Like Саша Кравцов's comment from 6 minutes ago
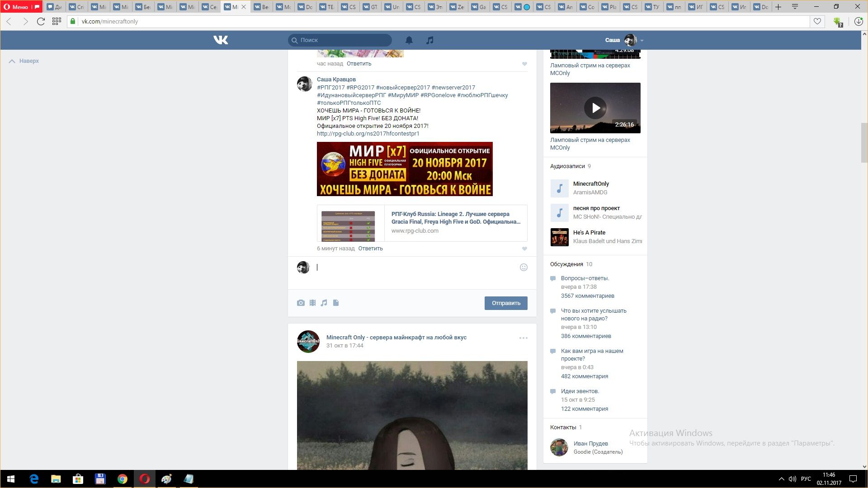 pyautogui.click(x=524, y=249)
